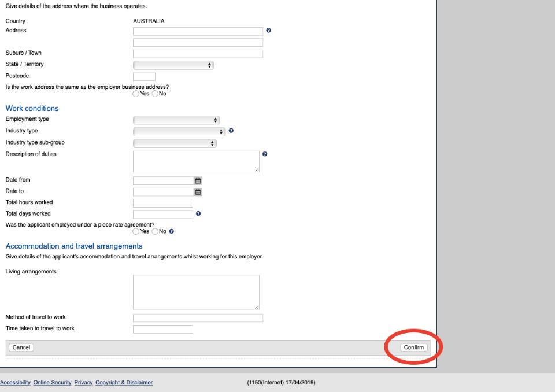Select Yes for same work address question
Screen dimensions: 555x392
coord(136,94)
